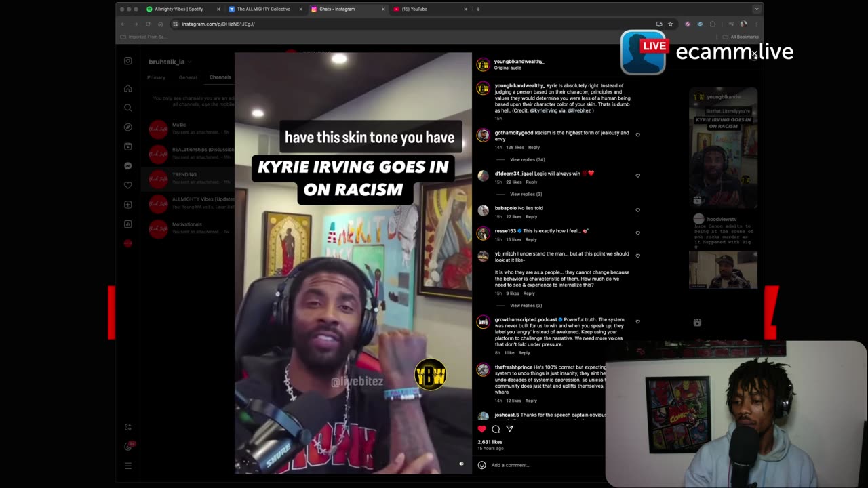Click Instagram logo at sidebar top

[127, 61]
